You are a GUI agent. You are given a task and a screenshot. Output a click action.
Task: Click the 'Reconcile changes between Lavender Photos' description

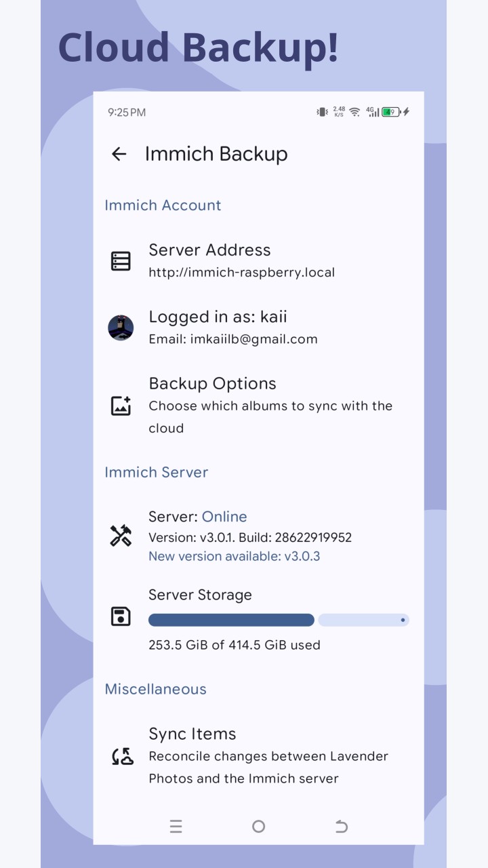[x=268, y=768]
